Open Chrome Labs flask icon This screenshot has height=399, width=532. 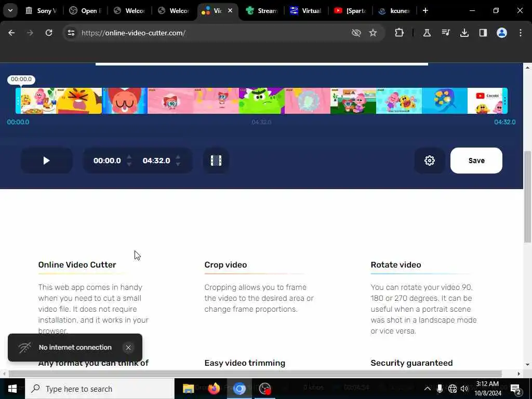coord(427,33)
